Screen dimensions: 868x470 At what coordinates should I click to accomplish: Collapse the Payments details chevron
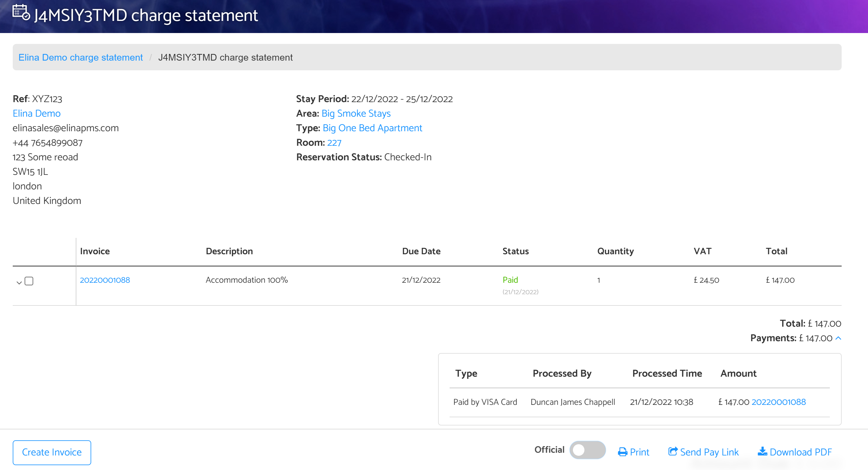click(838, 338)
